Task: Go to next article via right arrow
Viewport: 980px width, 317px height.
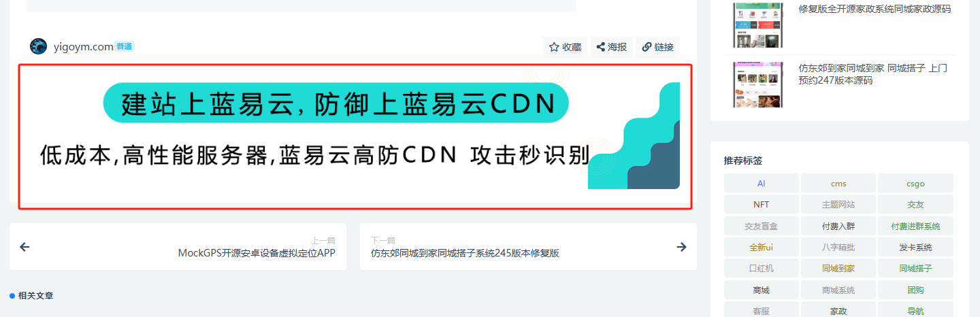Action: (681, 247)
